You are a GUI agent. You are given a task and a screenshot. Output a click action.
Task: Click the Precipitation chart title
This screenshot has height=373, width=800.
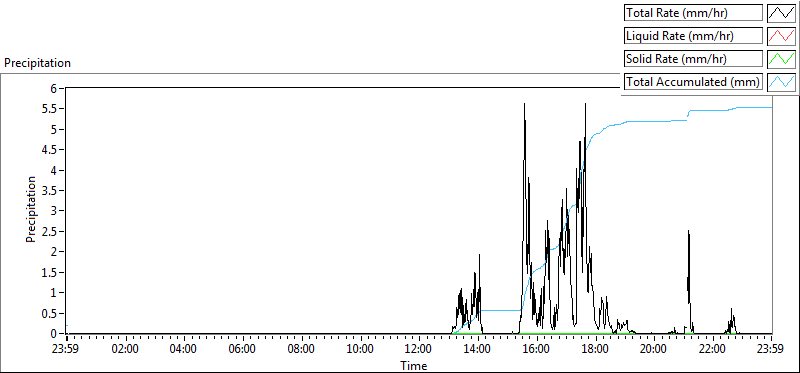pos(37,63)
